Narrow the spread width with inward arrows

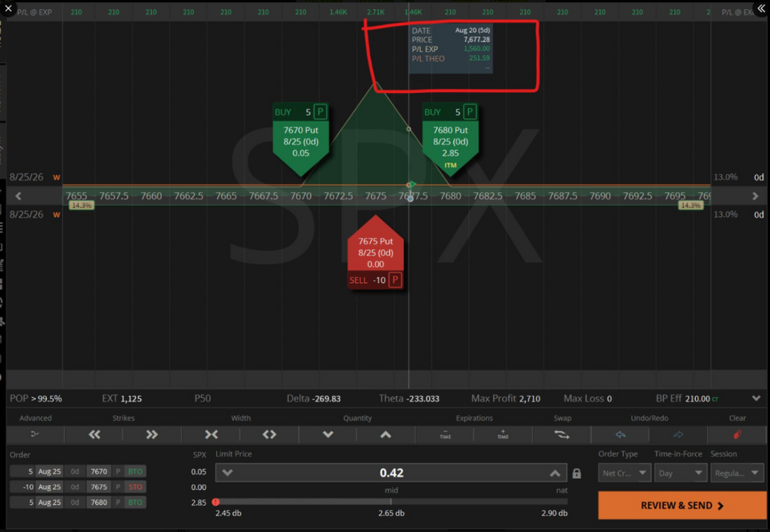click(x=211, y=434)
